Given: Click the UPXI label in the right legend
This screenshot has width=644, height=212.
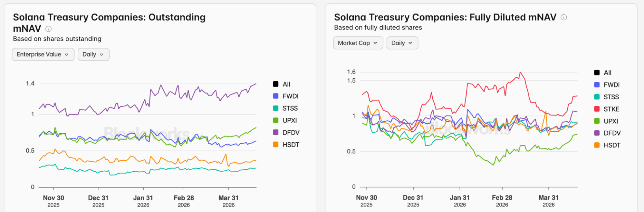Looking at the screenshot, I should point(611,121).
